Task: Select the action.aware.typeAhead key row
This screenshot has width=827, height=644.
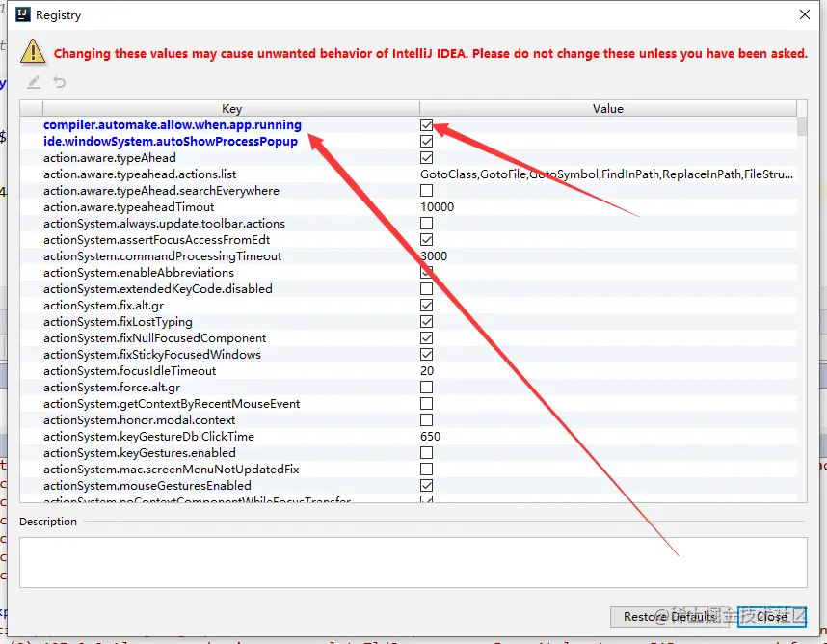Action: pyautogui.click(x=110, y=158)
